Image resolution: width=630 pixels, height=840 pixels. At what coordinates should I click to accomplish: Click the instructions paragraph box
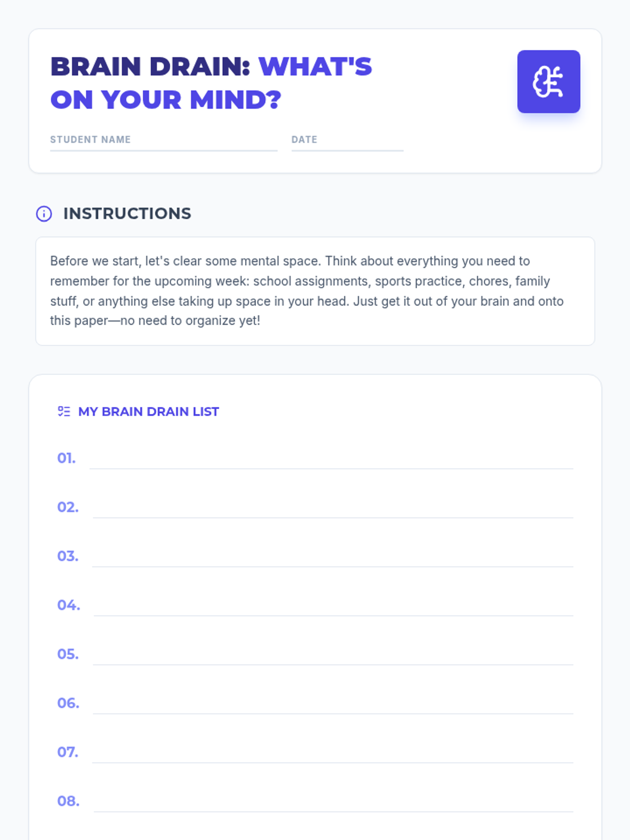click(315, 291)
